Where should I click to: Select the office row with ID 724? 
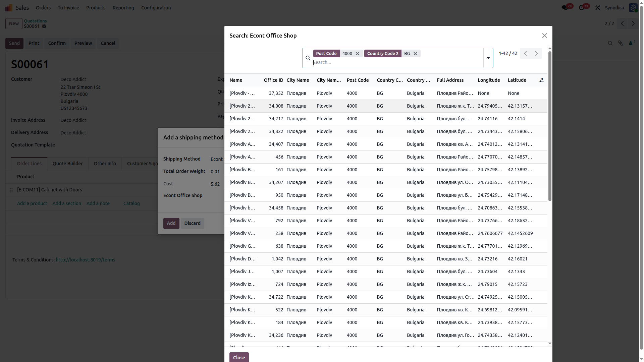386,284
